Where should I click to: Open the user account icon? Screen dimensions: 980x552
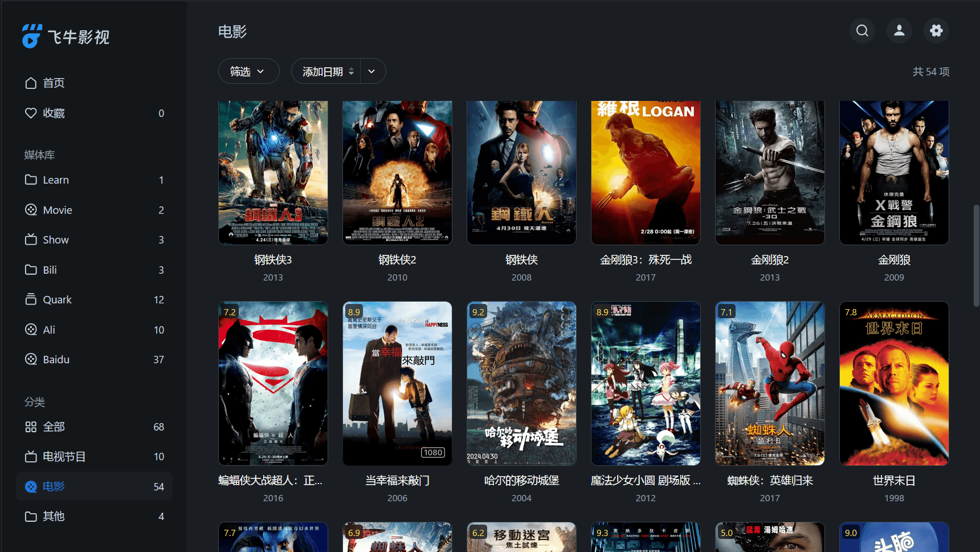[x=899, y=31]
